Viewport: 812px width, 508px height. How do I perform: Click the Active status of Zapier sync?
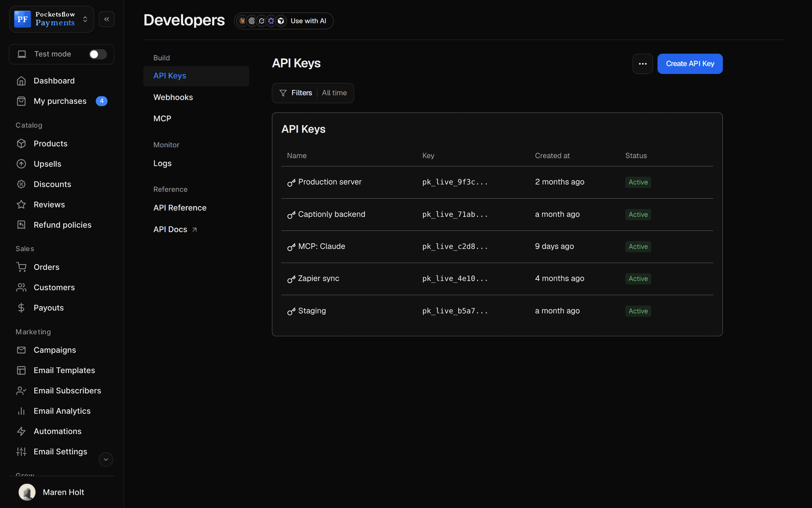point(638,279)
